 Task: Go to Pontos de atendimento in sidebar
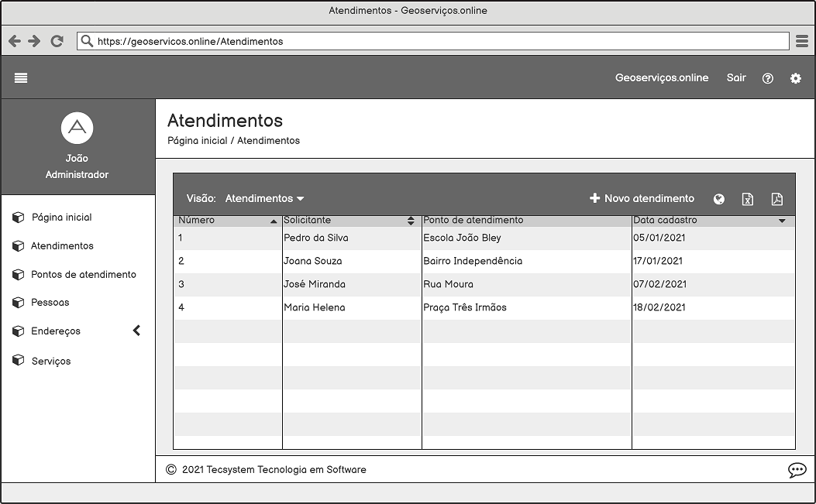[x=83, y=274]
